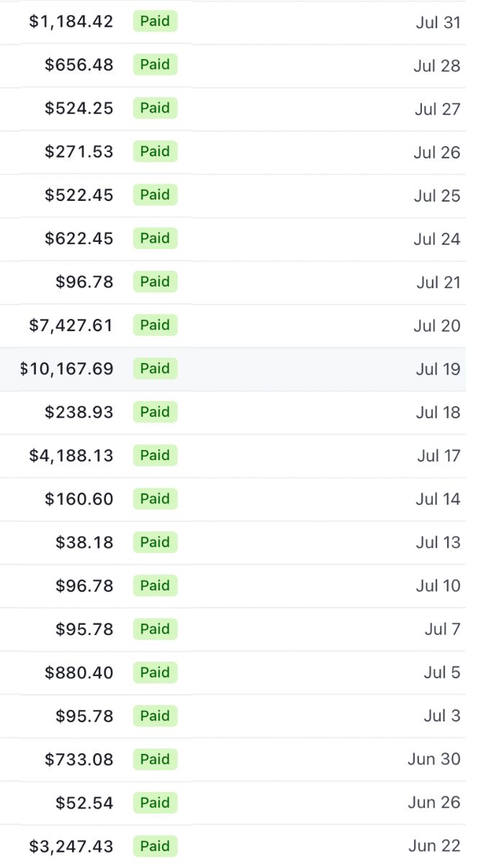This screenshot has height=864, width=504.
Task: Click the highlighted $10,167.69 amount
Action: pos(67,369)
